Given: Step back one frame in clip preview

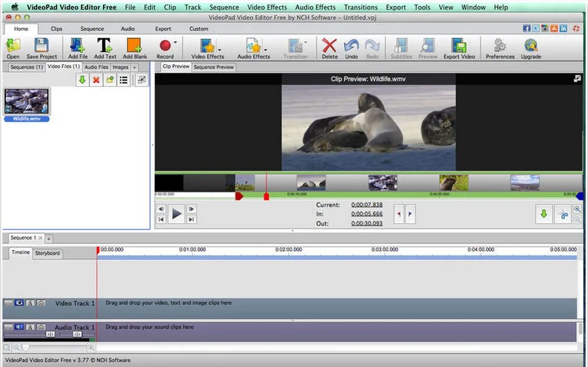Looking at the screenshot, I should pyautogui.click(x=161, y=209).
